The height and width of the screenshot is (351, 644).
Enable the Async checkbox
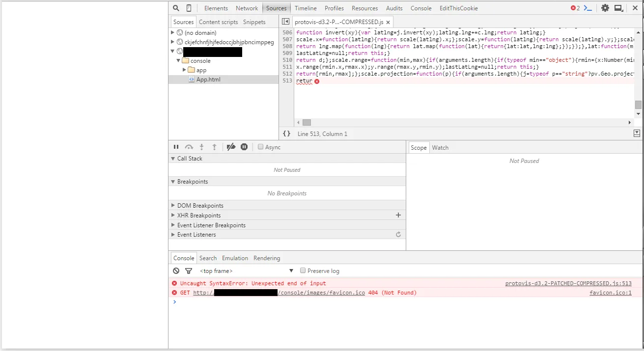[x=260, y=147]
